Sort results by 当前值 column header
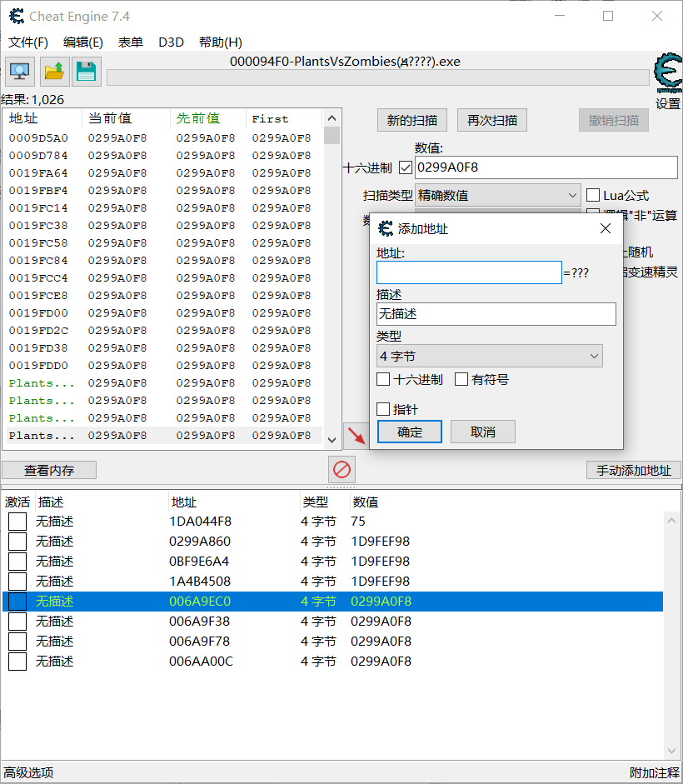 (x=126, y=118)
